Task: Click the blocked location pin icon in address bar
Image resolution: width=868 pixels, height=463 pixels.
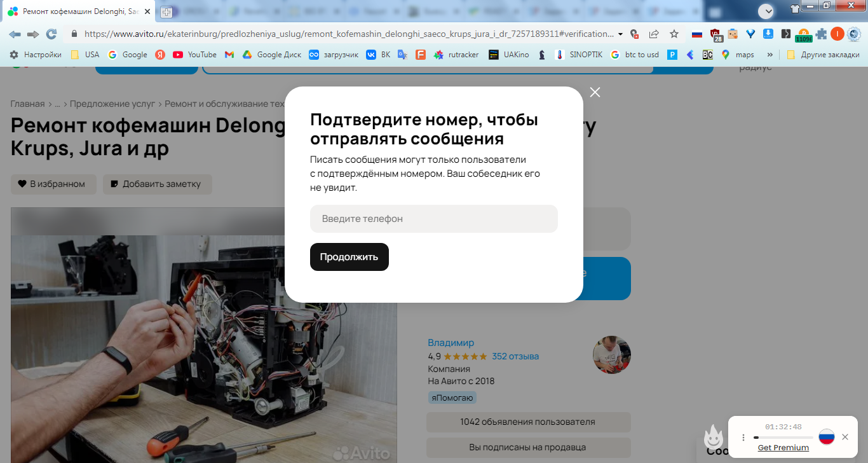Action: click(634, 34)
